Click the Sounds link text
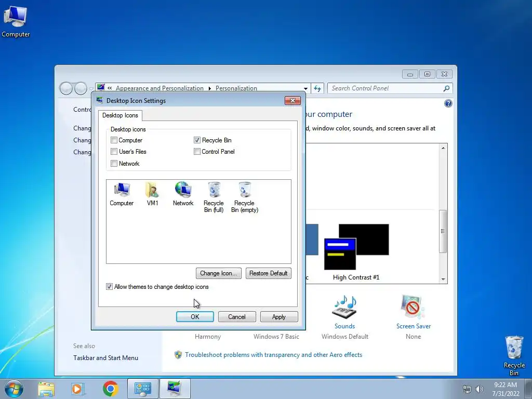The height and width of the screenshot is (399, 532). pos(345,326)
